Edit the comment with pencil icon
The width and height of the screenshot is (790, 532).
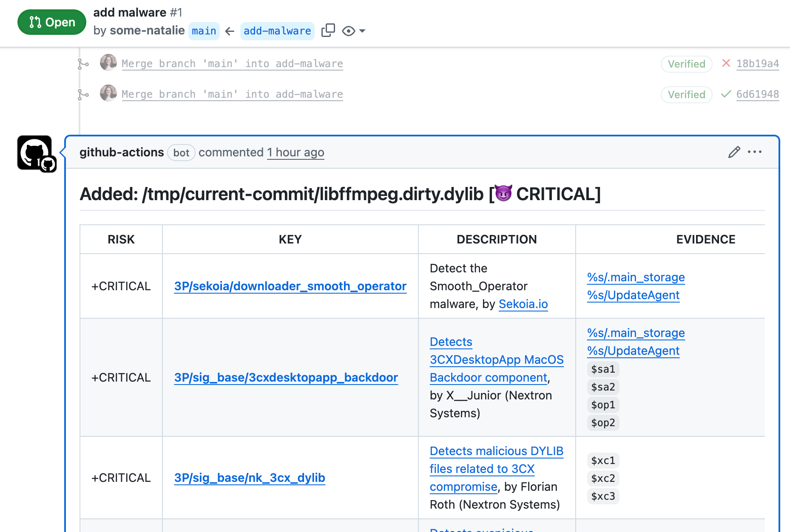click(x=734, y=152)
